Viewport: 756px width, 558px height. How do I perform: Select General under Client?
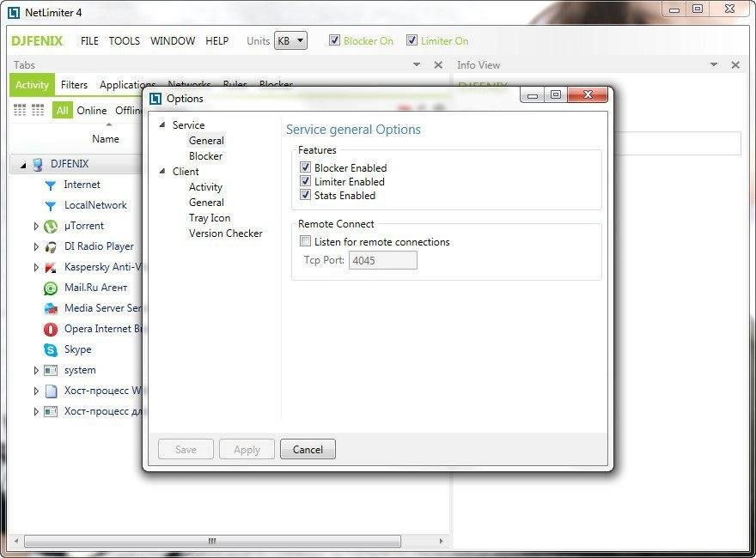(206, 203)
